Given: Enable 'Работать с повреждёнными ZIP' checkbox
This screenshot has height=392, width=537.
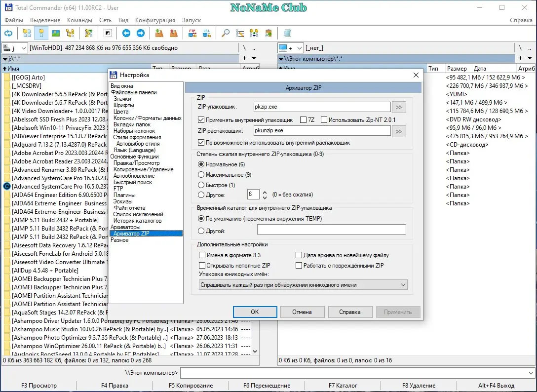Looking at the screenshot, I should tap(299, 266).
